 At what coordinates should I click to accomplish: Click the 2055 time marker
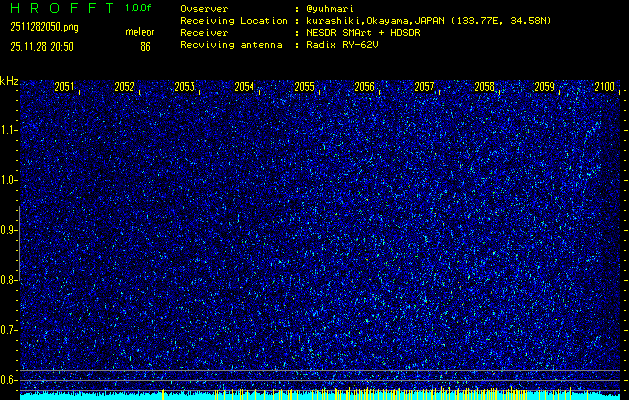304,87
